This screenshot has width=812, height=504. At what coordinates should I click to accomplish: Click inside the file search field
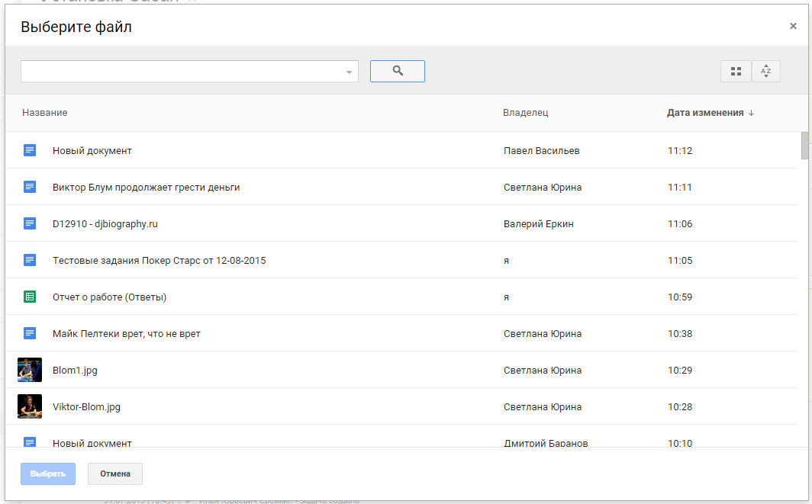click(182, 71)
